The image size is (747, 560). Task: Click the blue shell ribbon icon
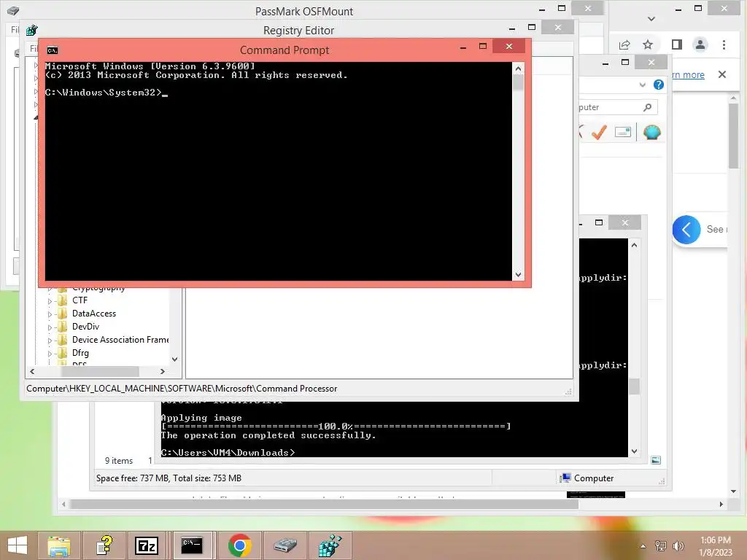[651, 132]
